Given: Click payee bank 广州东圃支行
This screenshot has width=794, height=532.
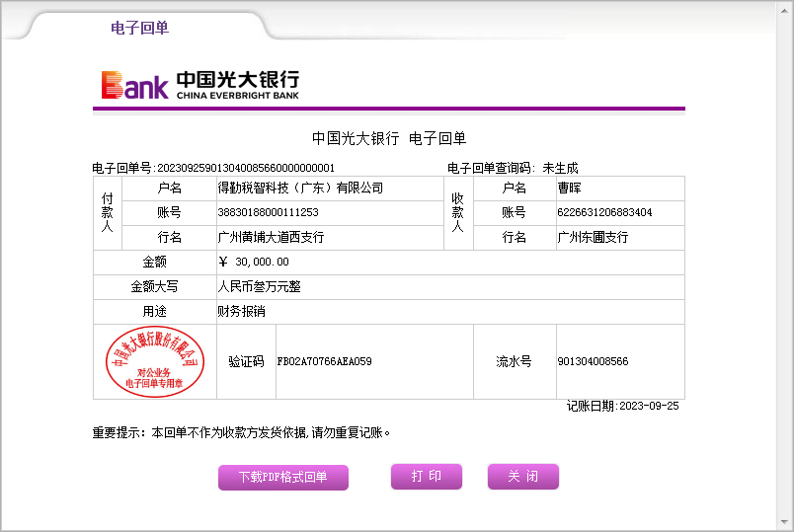Looking at the screenshot, I should [593, 238].
